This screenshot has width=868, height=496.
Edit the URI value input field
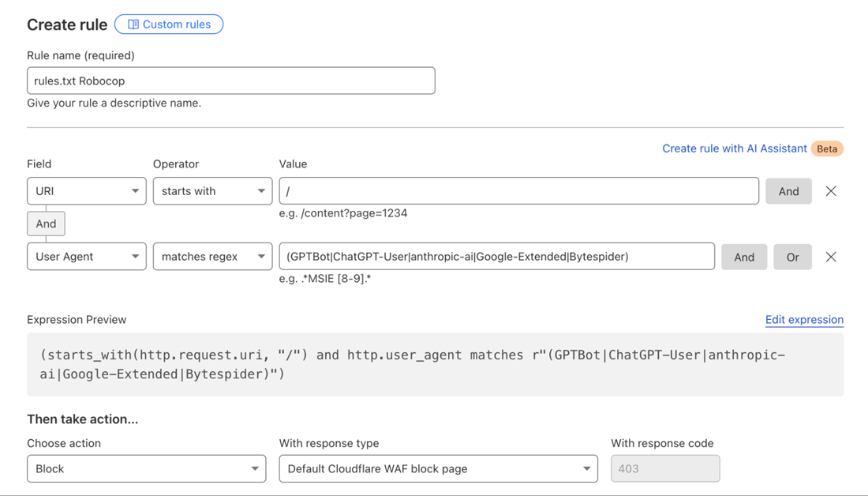tap(518, 191)
